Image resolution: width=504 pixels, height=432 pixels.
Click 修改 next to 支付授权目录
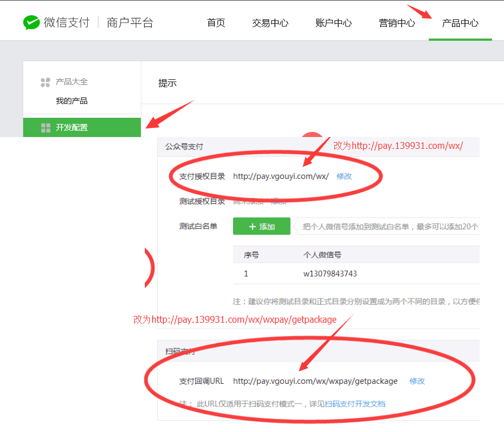(344, 176)
